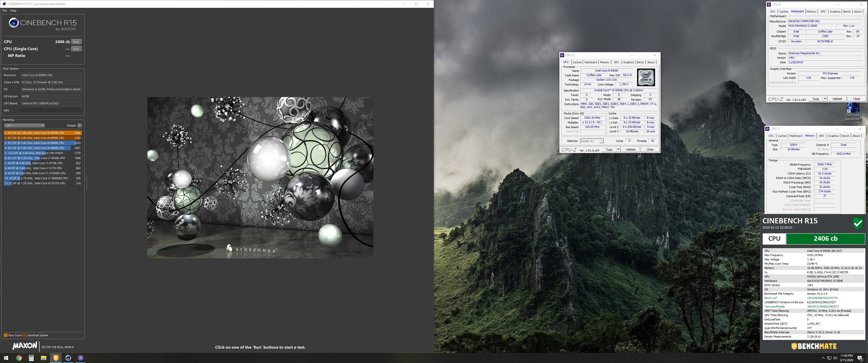Screen dimensions: 868x363
Task: Run the CPU (Single Core) benchmark
Action: (76, 49)
